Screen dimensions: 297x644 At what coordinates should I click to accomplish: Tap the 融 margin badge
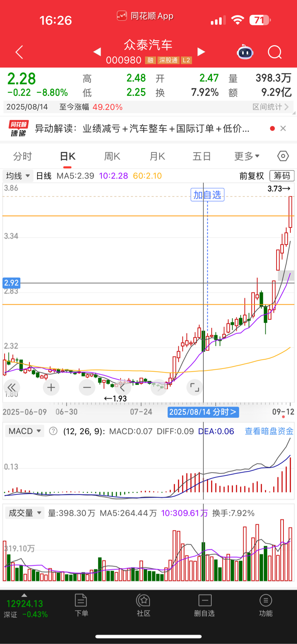[x=150, y=60]
